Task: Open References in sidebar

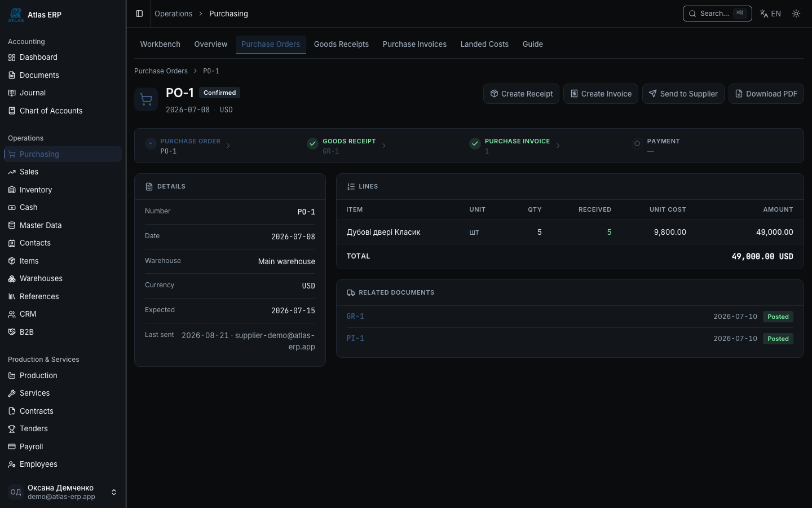Action: click(63, 296)
